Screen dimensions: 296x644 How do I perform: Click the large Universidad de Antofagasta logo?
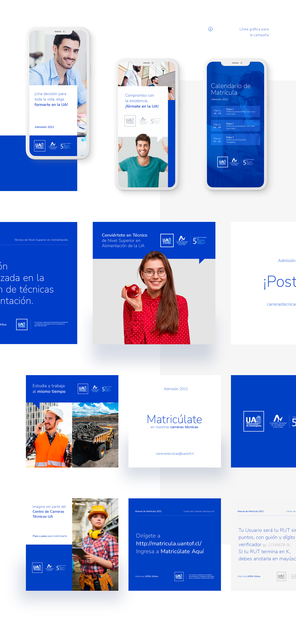tap(254, 421)
